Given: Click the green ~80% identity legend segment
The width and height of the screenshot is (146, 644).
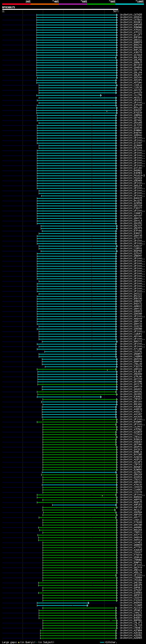Looking at the screenshot, I should click(101, 4).
